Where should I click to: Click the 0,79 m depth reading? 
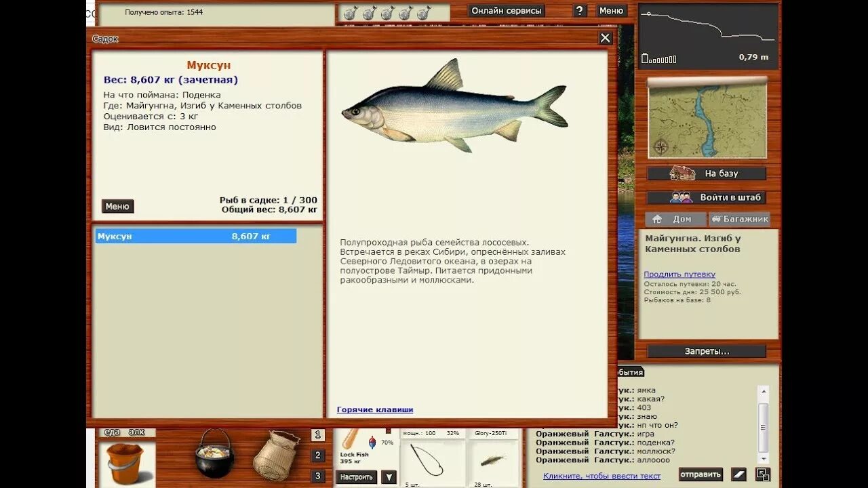coord(754,57)
